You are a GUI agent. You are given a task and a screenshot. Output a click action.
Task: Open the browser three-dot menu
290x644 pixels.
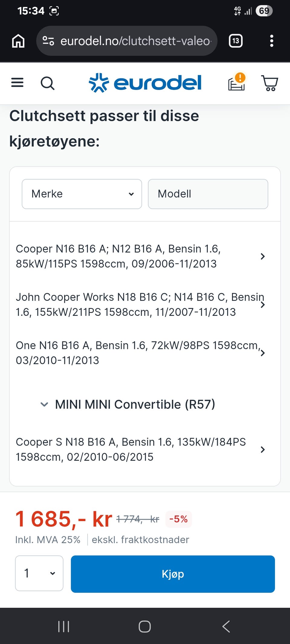272,41
